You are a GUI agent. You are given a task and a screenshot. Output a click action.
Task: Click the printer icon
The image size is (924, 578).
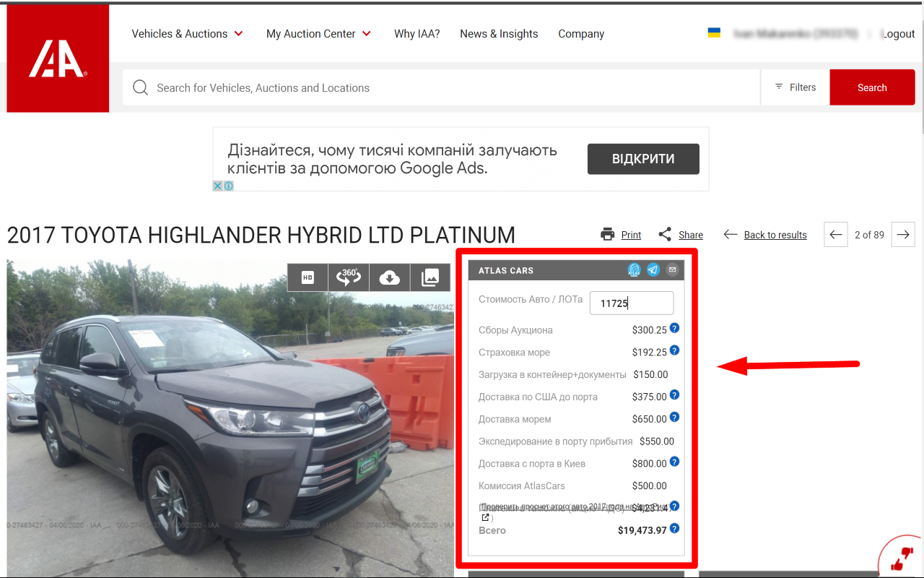(608, 234)
